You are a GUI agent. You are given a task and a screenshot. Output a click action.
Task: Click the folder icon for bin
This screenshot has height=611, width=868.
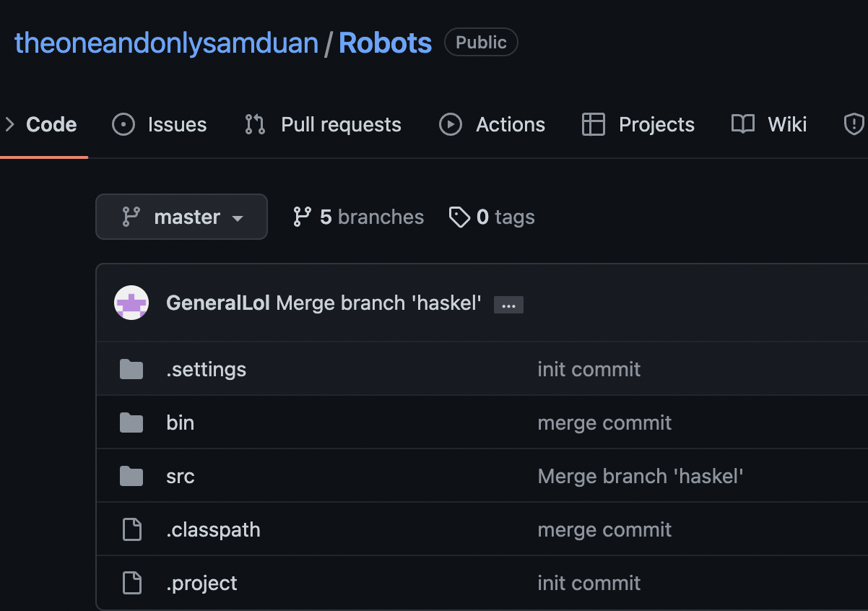131,422
